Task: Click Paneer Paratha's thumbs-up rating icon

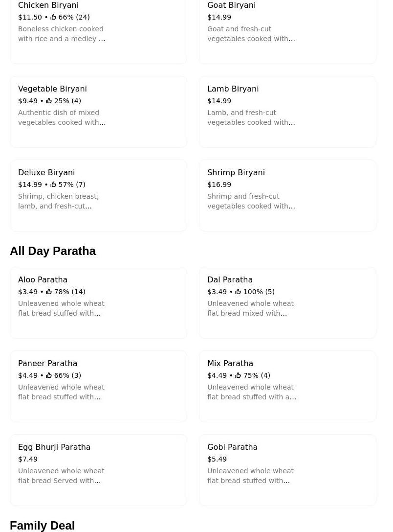Action: tap(49, 375)
